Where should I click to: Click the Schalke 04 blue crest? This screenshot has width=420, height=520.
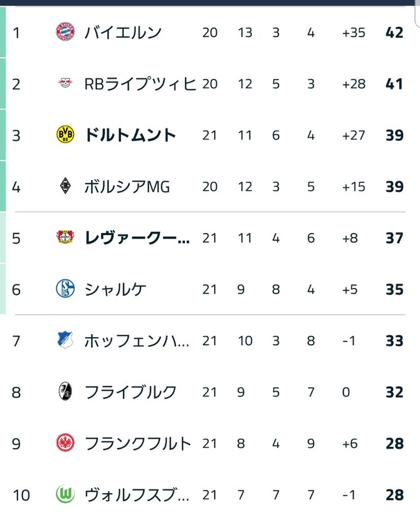(x=65, y=289)
